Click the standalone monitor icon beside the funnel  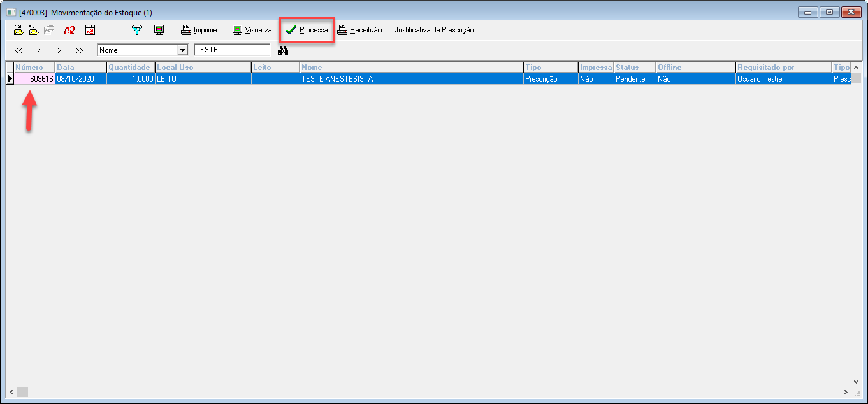(x=159, y=30)
